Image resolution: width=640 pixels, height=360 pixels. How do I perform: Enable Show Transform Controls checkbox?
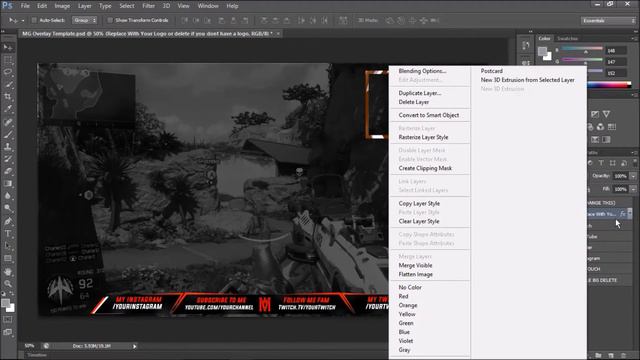[110, 20]
